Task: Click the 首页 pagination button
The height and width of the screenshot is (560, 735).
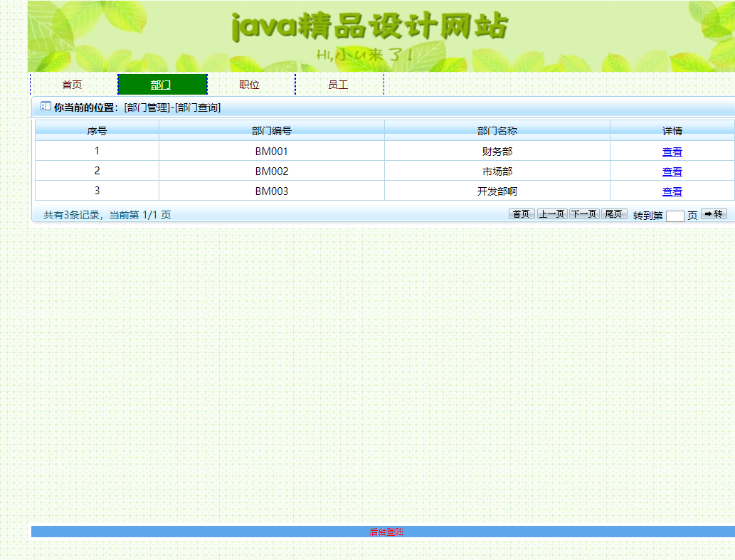Action: (522, 214)
